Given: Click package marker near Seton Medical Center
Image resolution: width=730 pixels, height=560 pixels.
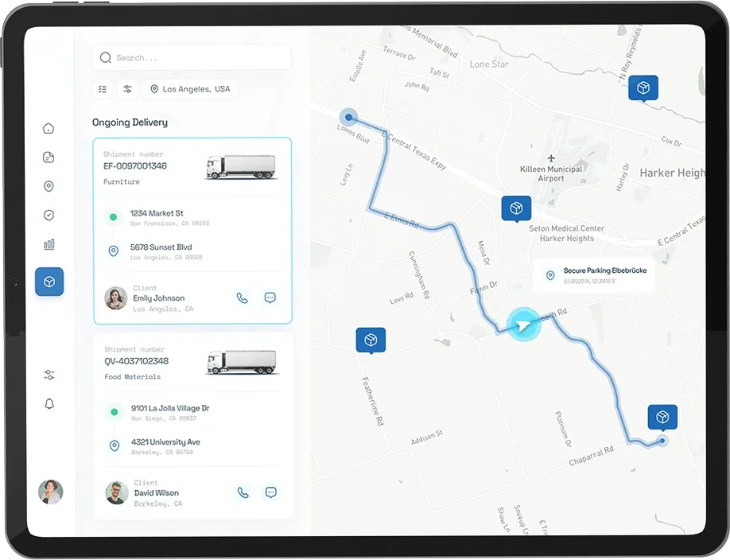Looking at the screenshot, I should click(516, 208).
